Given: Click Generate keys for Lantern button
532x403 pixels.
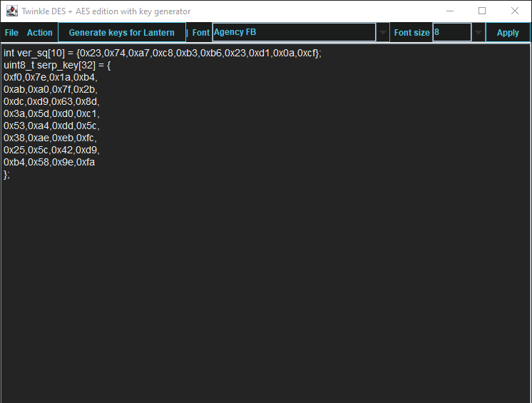Looking at the screenshot, I should pyautogui.click(x=122, y=33).
